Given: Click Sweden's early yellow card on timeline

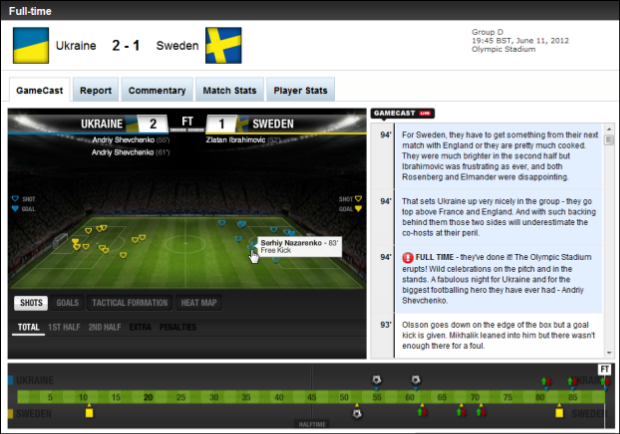Looking at the screenshot, I should tap(89, 413).
